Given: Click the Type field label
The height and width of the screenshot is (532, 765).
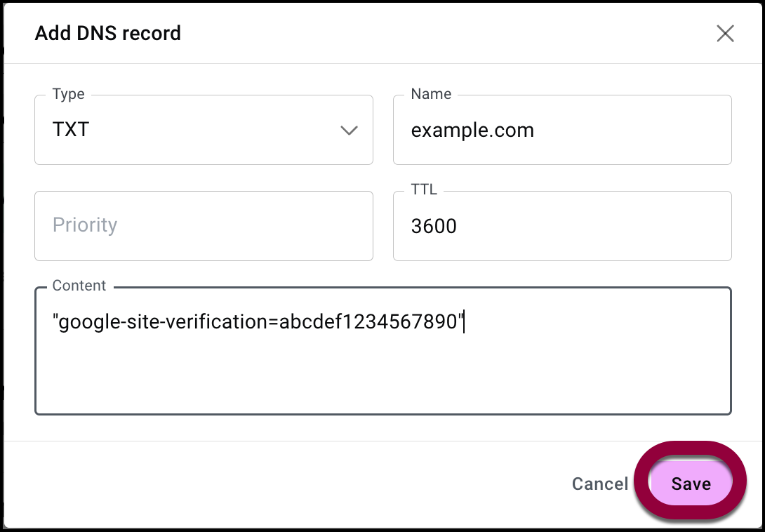Looking at the screenshot, I should tap(69, 94).
